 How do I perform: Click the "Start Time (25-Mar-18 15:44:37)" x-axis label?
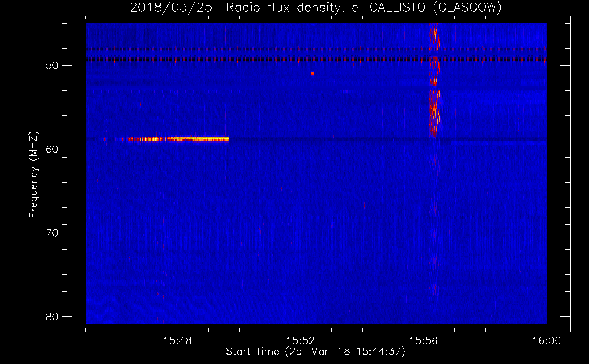pos(316,352)
